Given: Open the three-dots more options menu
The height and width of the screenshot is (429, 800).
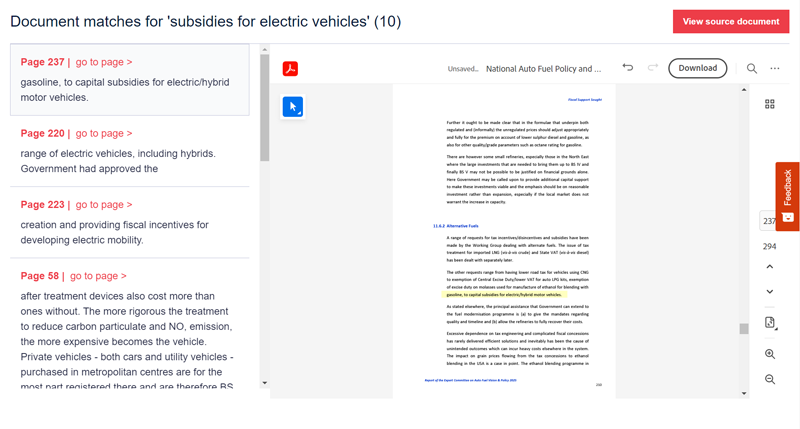Looking at the screenshot, I should [x=775, y=68].
